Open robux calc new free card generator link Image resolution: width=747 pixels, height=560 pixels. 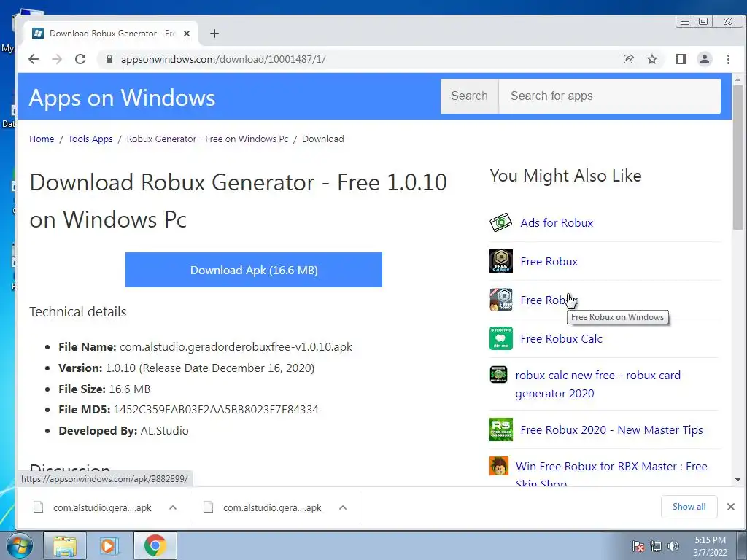[598, 384]
